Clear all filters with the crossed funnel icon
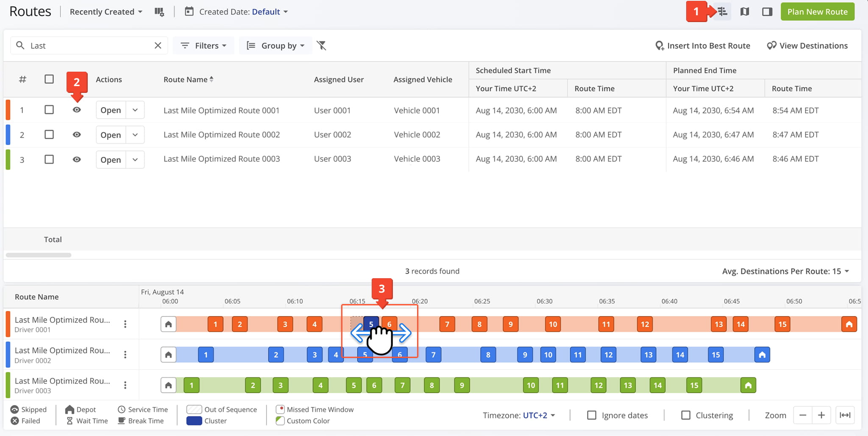868x436 pixels. (x=322, y=45)
